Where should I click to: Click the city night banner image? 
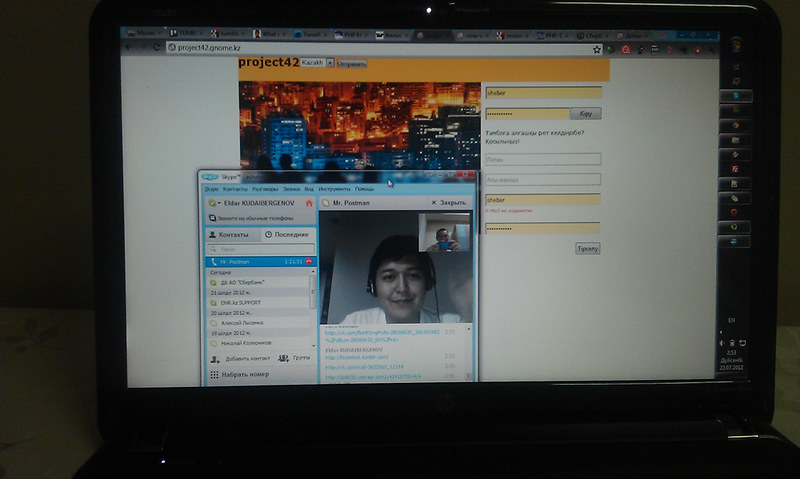pyautogui.click(x=360, y=125)
